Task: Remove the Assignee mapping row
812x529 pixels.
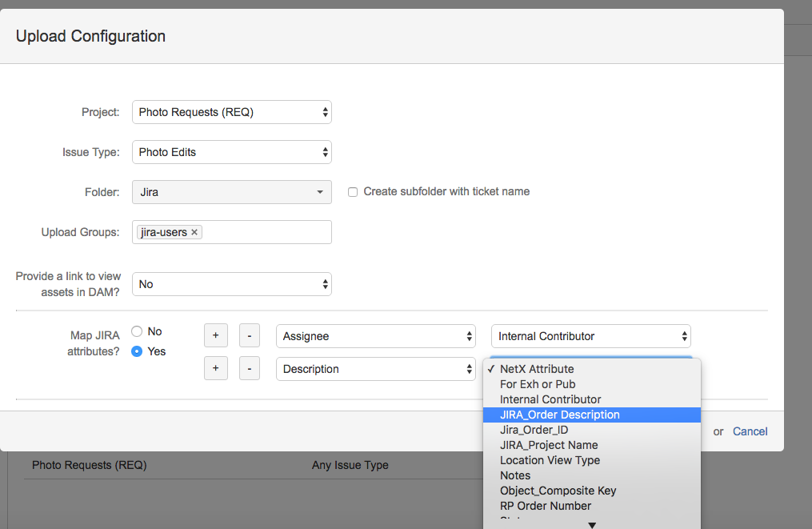Action: coord(249,336)
